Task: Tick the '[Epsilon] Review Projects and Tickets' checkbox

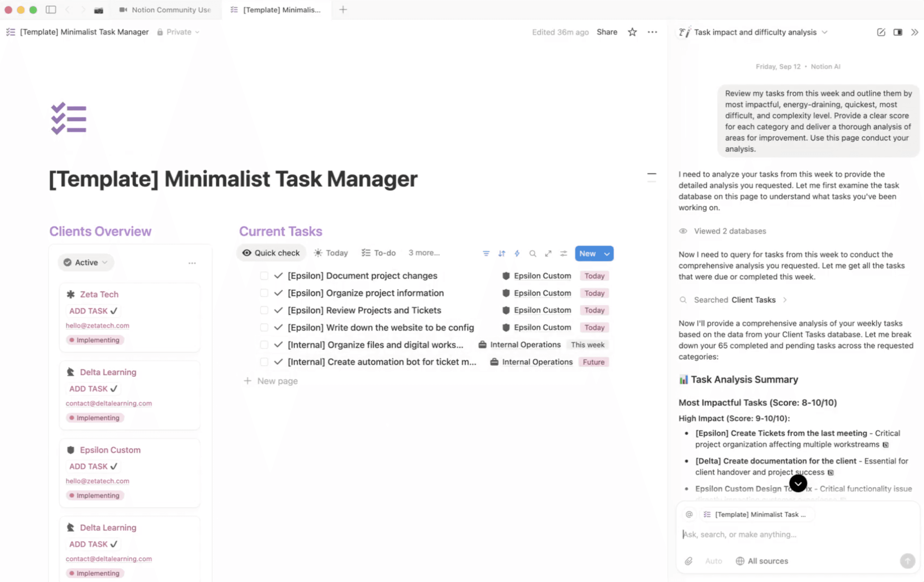Action: [264, 310]
